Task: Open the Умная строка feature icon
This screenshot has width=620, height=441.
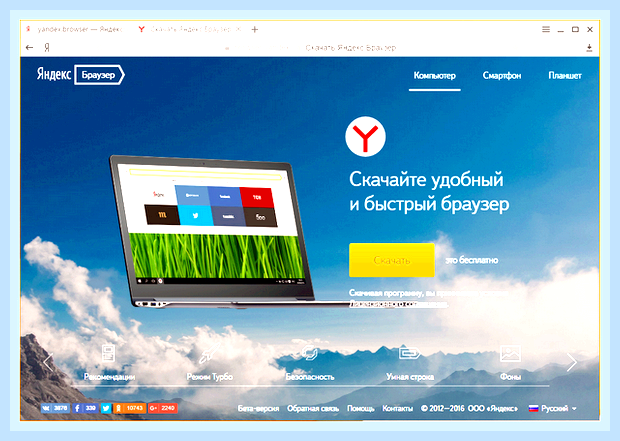Action: 410,352
